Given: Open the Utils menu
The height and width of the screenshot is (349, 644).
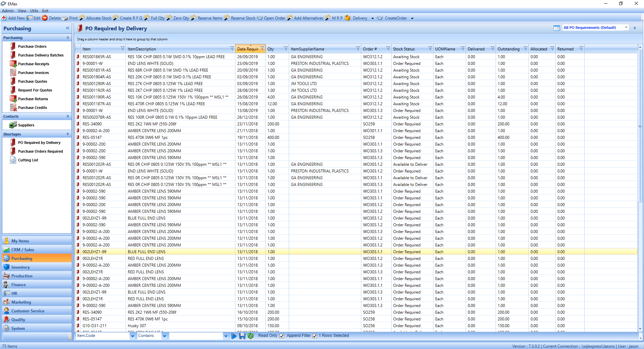Looking at the screenshot, I should coord(34,11).
